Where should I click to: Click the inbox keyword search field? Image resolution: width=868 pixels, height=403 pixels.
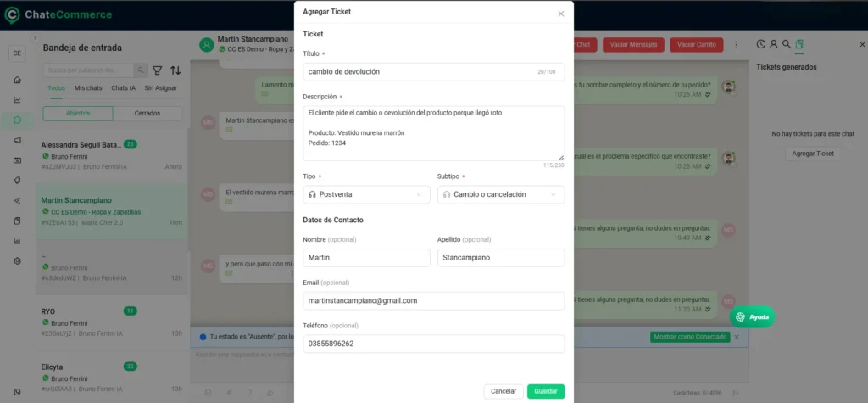(88, 70)
